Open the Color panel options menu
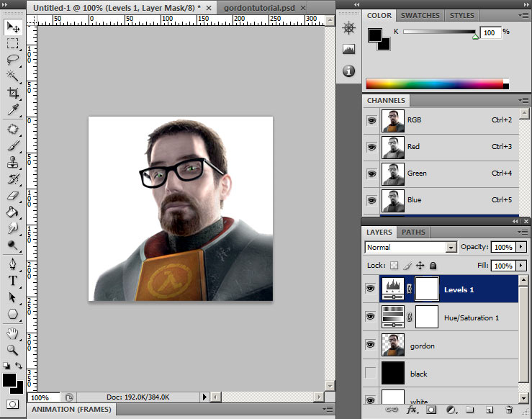532x419 pixels. pyautogui.click(x=523, y=15)
